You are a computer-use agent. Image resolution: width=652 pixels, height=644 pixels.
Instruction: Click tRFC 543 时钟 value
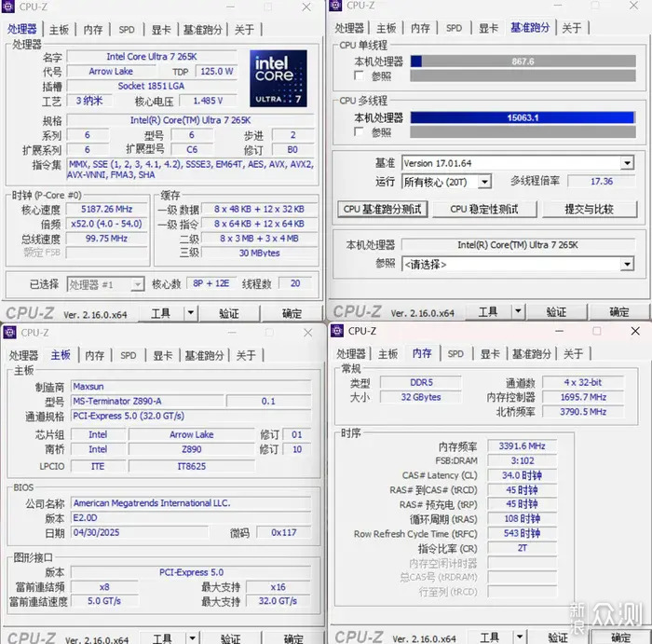coord(523,533)
